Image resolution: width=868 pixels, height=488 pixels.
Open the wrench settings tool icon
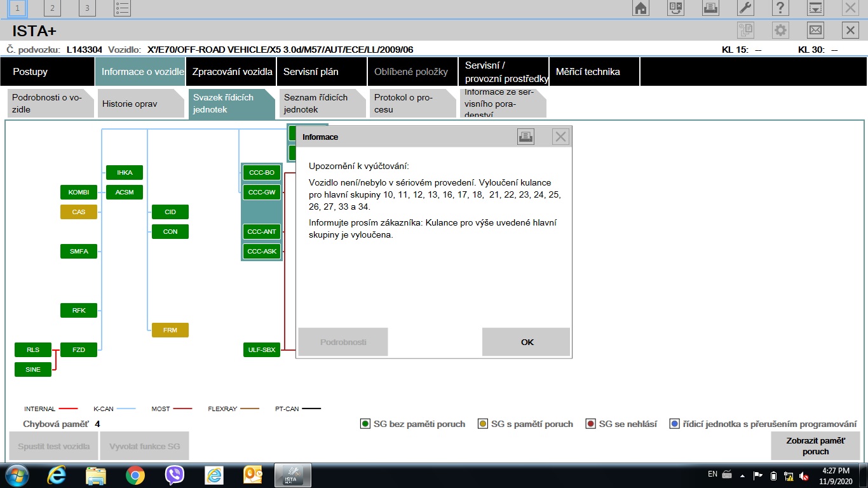(x=745, y=8)
